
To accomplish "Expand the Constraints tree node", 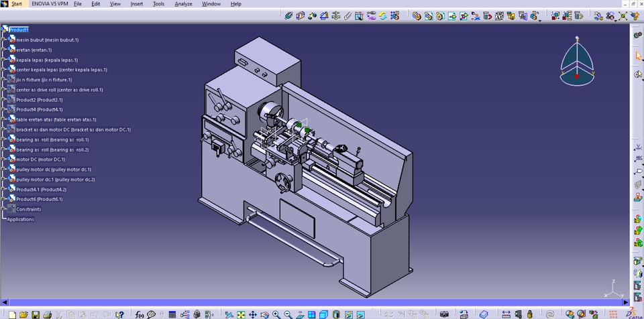I will click(4, 209).
